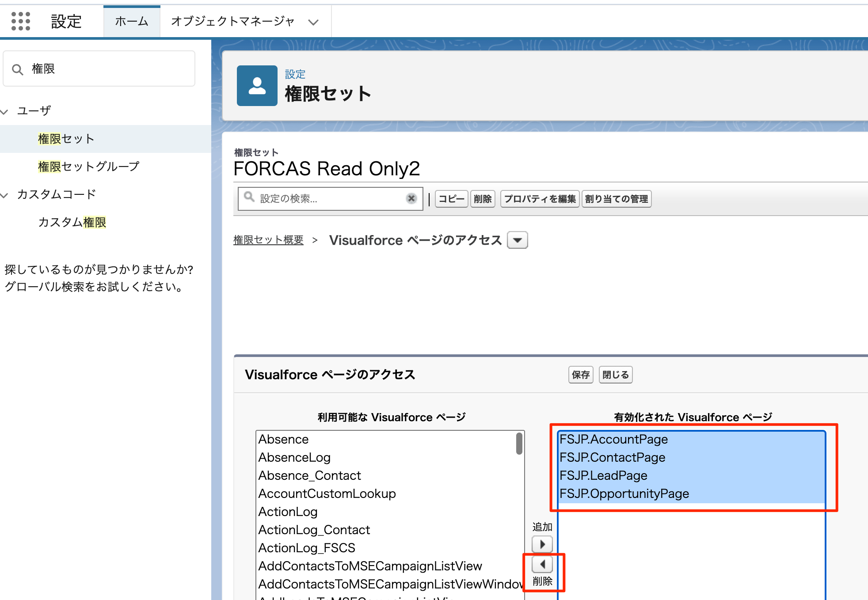Clear the settings search with X icon
The height and width of the screenshot is (600, 868).
[411, 198]
